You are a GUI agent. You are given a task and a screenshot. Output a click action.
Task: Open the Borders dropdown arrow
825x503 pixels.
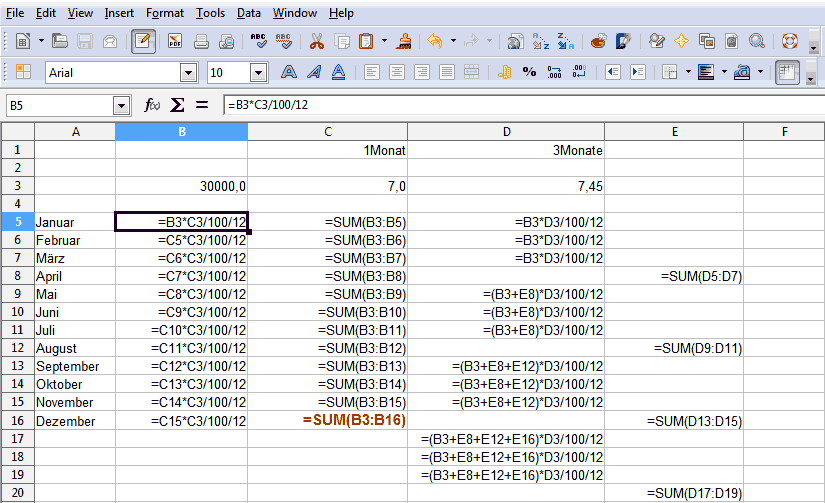click(688, 72)
